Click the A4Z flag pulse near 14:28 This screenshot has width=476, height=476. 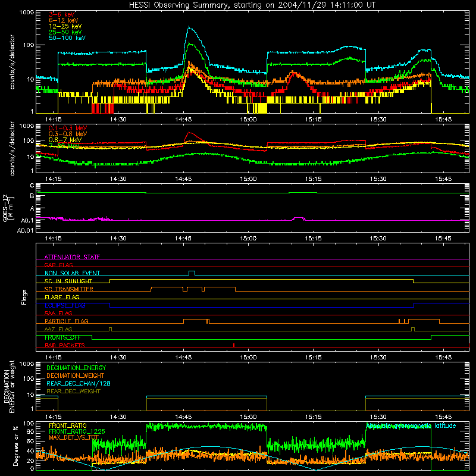tap(110, 330)
